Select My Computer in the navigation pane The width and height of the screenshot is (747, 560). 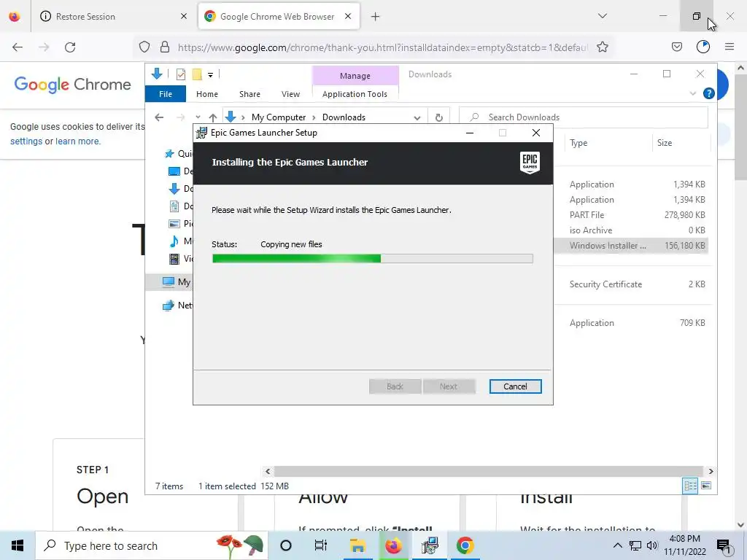[x=177, y=282]
